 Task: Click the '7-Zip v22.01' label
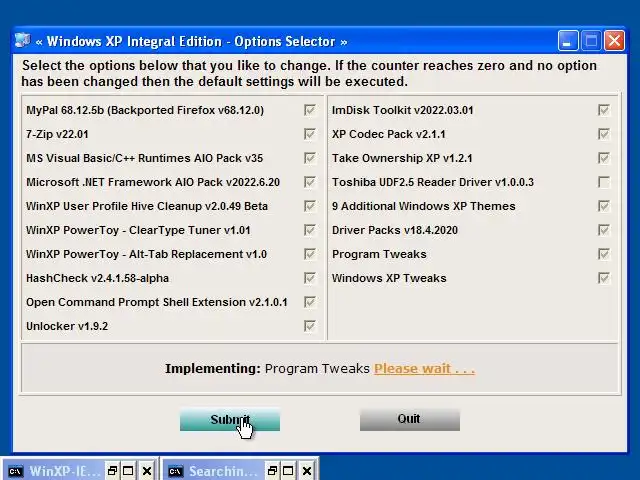coord(57,134)
